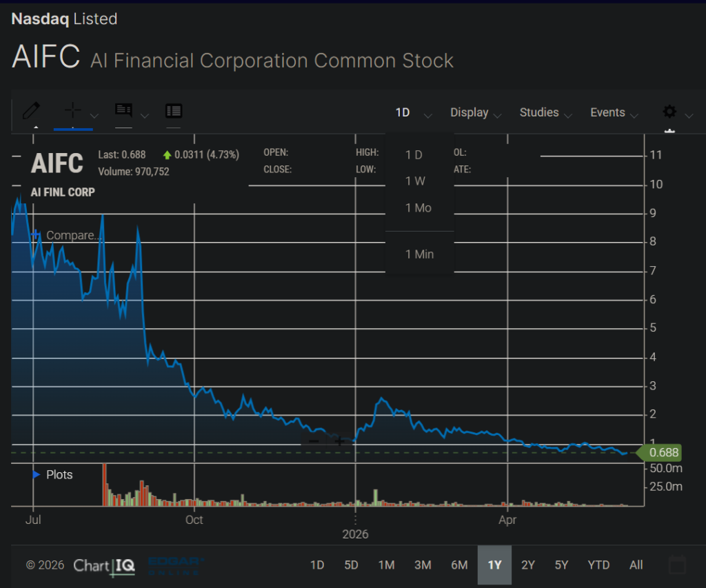The width and height of the screenshot is (706, 588).
Task: Click the '50.0m' volume axis label
Action: (x=666, y=468)
